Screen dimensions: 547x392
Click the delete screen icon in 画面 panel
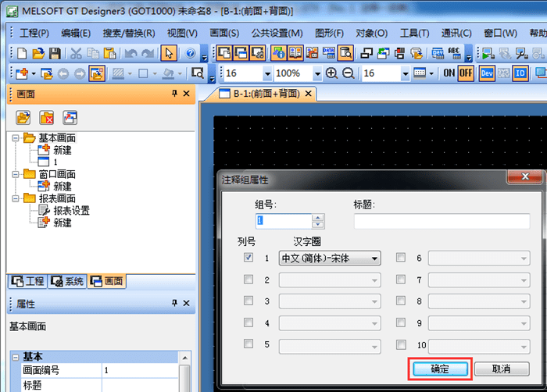click(47, 118)
